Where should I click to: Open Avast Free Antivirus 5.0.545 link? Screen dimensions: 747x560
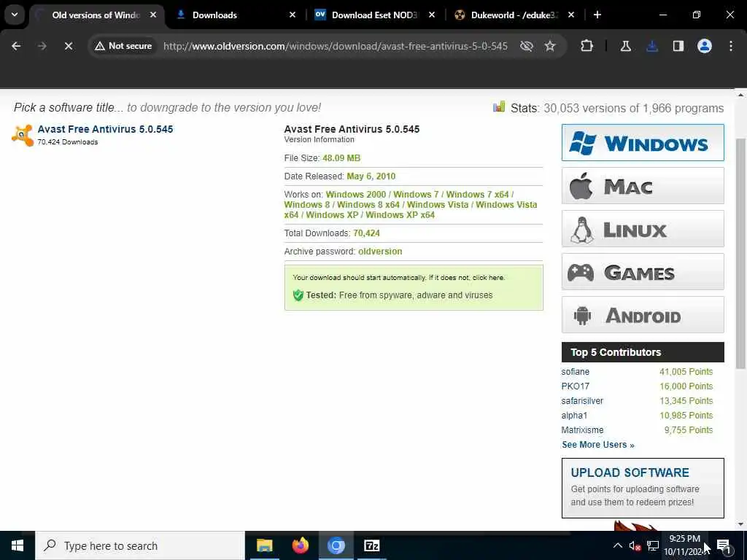[105, 129]
